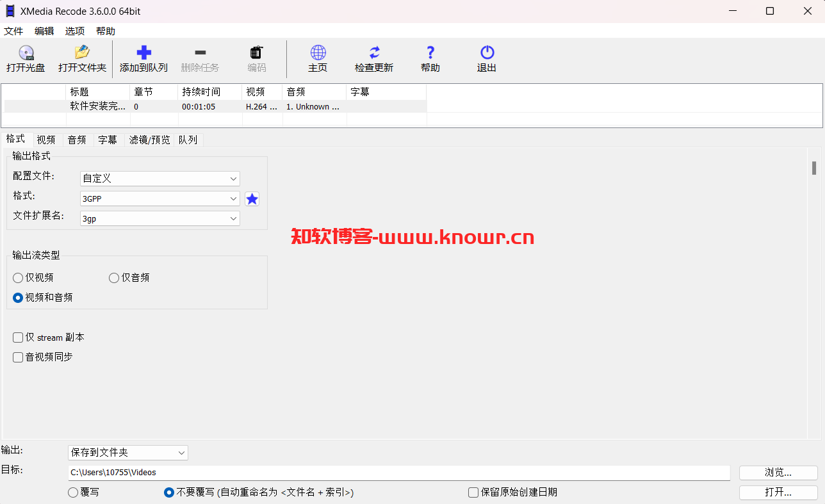Click the H.264 video cell

click(x=261, y=107)
